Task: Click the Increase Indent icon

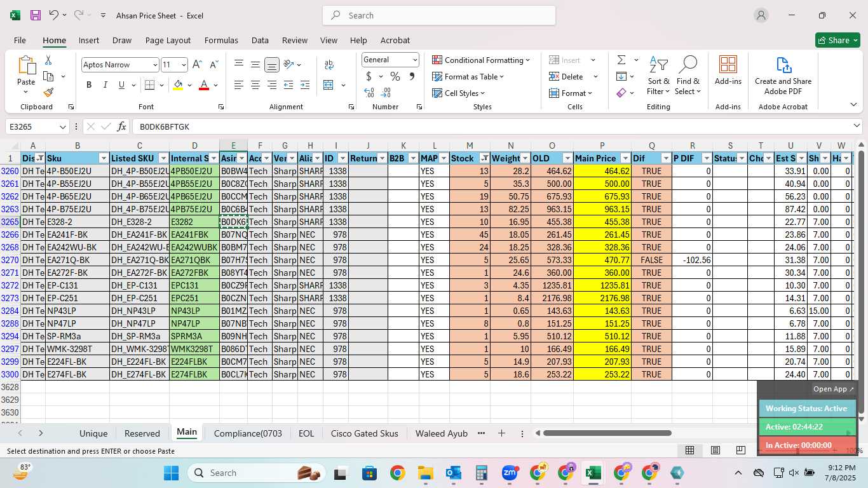Action: click(x=305, y=85)
